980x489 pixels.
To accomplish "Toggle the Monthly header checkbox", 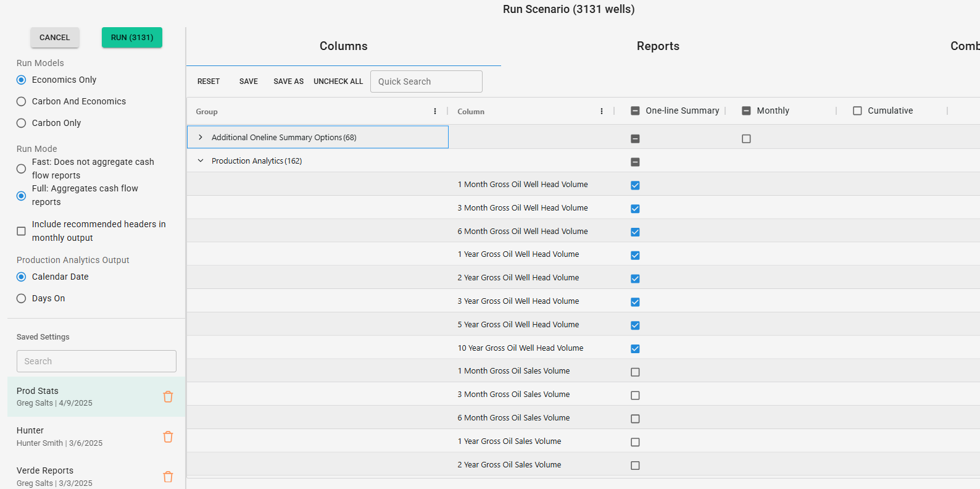I will [x=746, y=111].
